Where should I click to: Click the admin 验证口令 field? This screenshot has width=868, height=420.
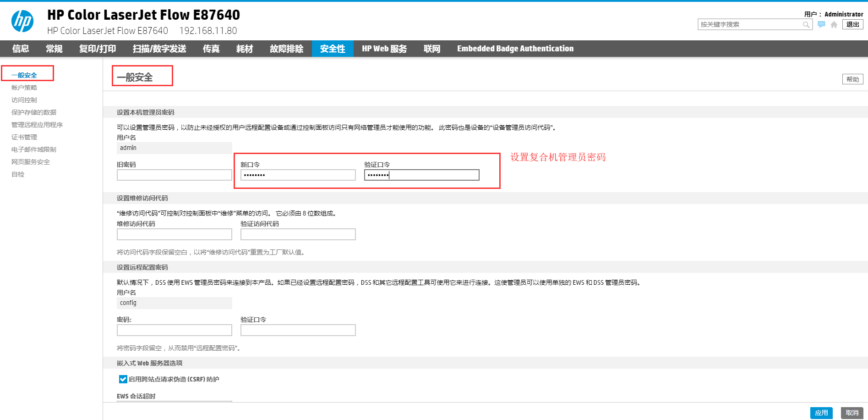point(422,175)
